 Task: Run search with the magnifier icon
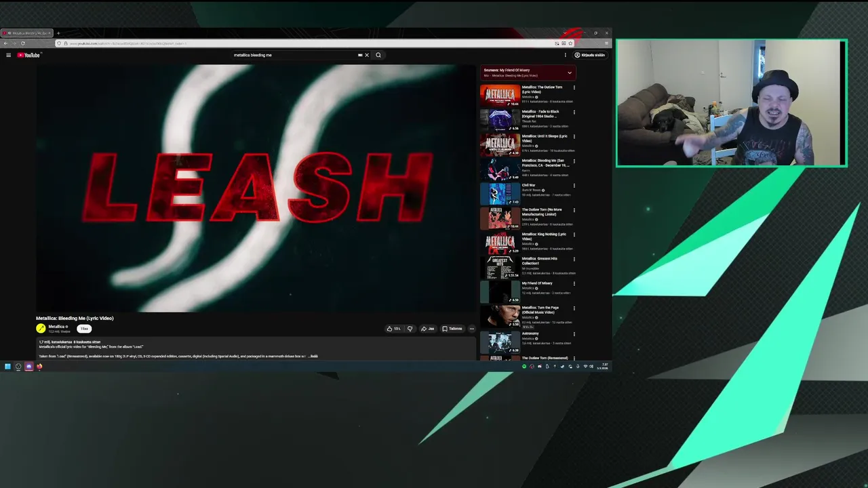click(378, 55)
